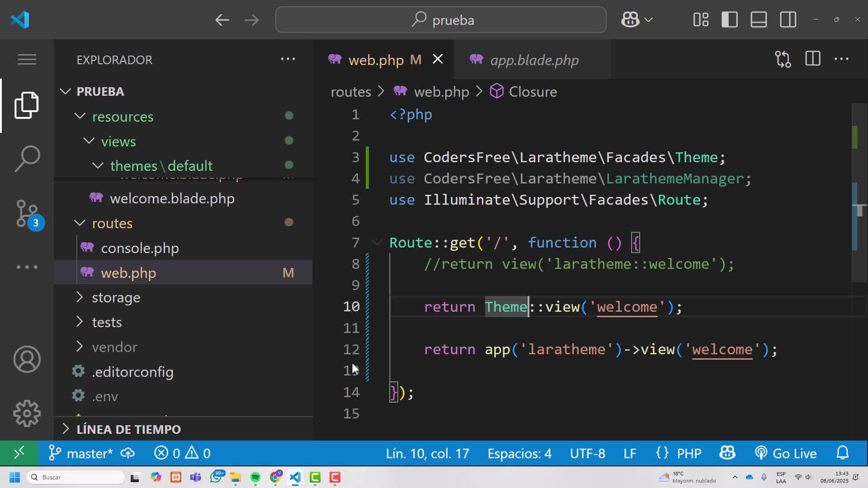
Task: Open WhatsApp from the taskbar
Action: (216, 477)
